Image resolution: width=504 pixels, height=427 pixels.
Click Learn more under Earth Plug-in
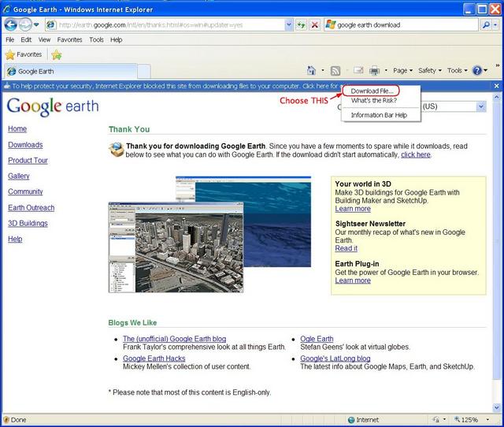coord(353,280)
